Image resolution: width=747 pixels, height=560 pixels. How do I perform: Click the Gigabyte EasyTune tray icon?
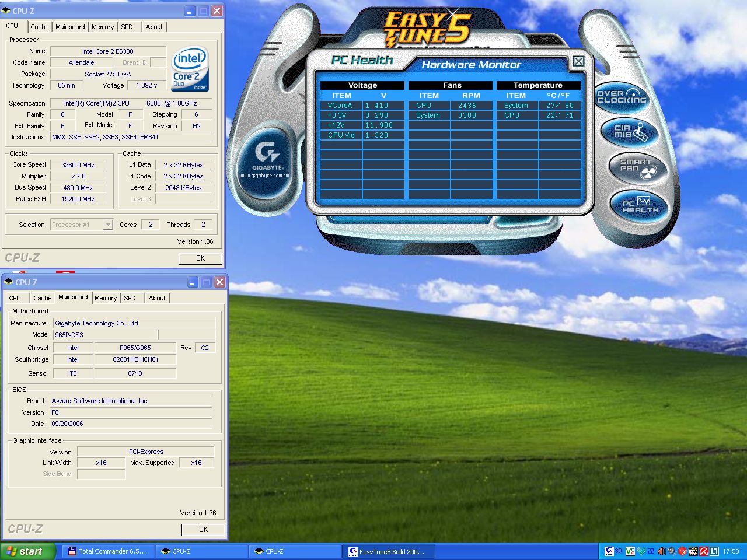click(x=609, y=551)
